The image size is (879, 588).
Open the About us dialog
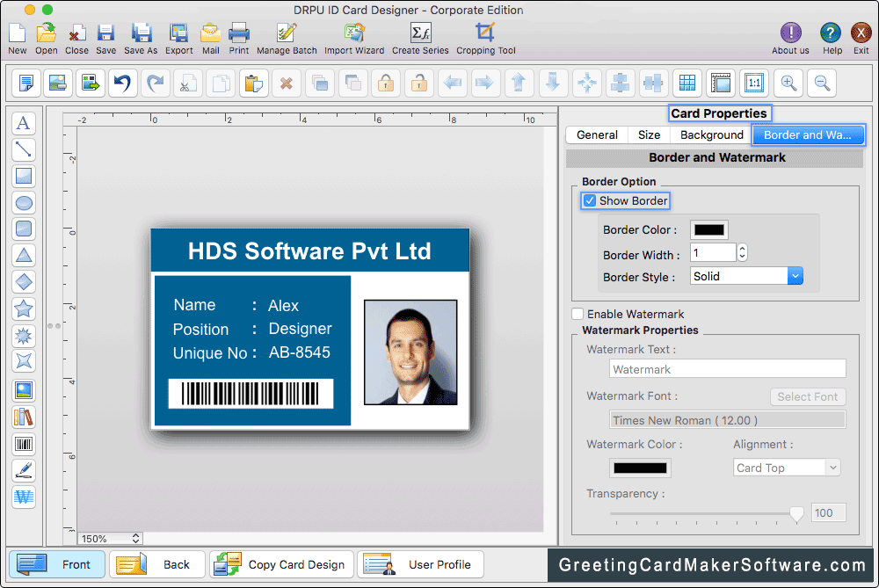[790, 33]
